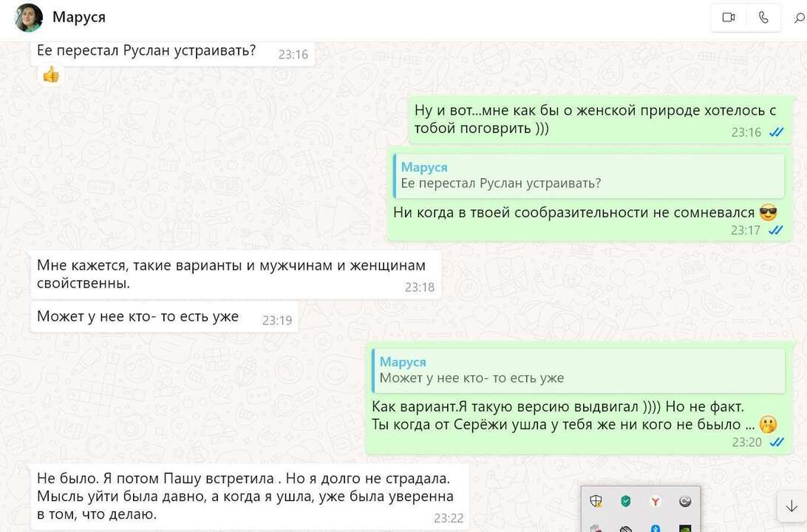This screenshot has height=532, width=807.
Task: Click the NVIDIA icon in the tray
Action: tap(685, 529)
